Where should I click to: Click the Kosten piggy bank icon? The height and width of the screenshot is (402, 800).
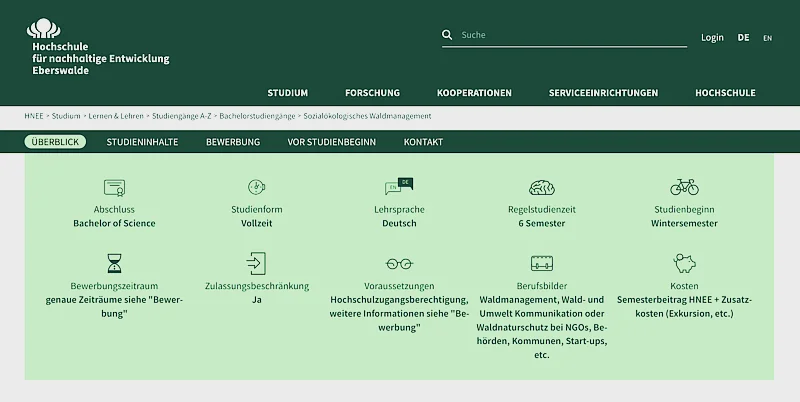tap(684, 264)
